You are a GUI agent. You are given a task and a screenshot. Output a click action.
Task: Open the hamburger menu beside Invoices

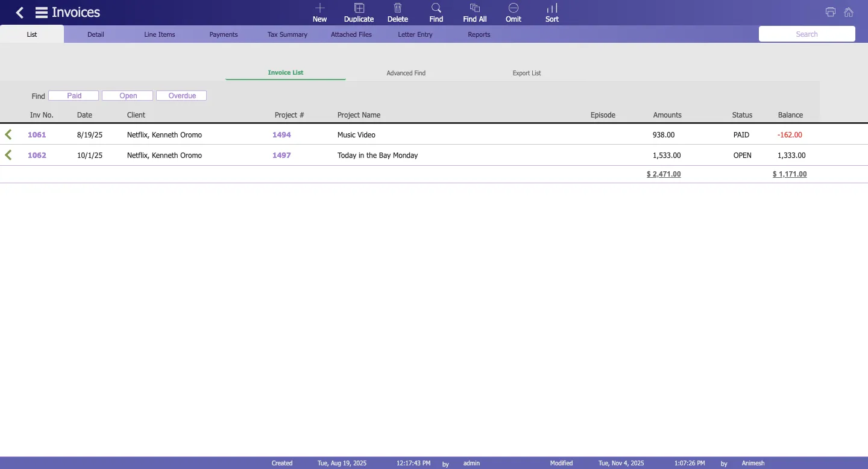click(41, 12)
